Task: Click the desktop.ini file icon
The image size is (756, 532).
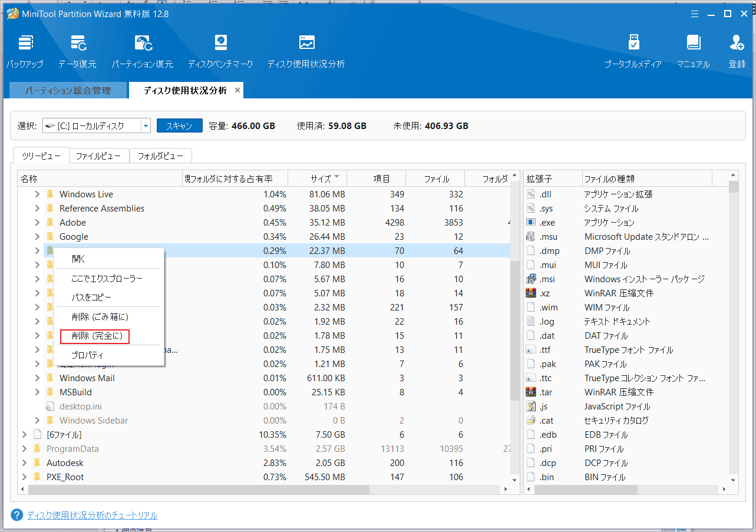Action: point(50,407)
